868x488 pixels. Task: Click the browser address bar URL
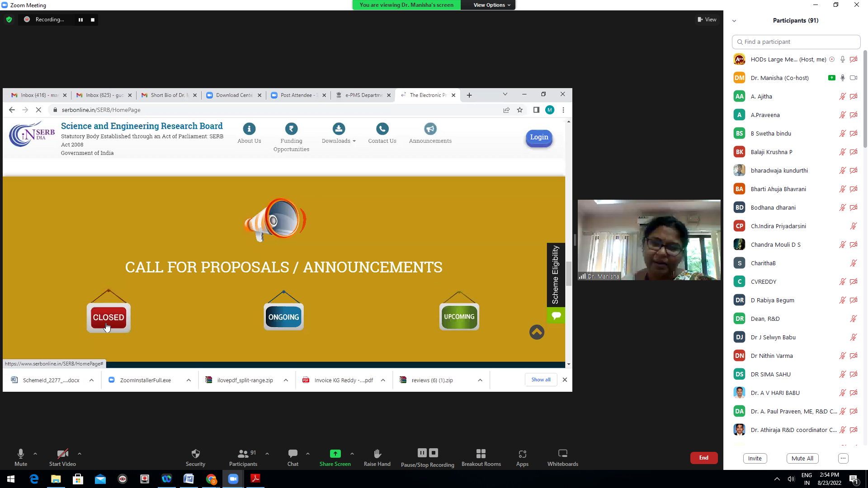pos(101,110)
